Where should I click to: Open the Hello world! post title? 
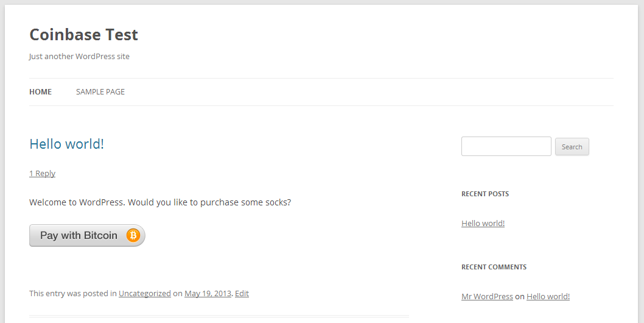66,144
